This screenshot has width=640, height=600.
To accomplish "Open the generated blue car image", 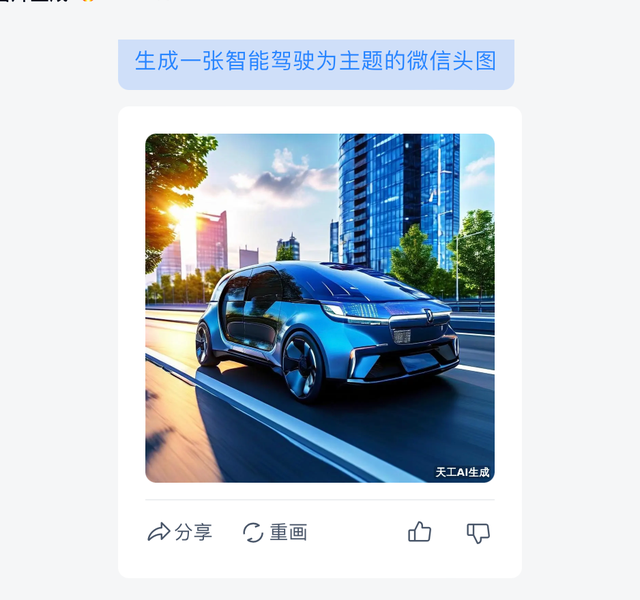I will [x=320, y=308].
